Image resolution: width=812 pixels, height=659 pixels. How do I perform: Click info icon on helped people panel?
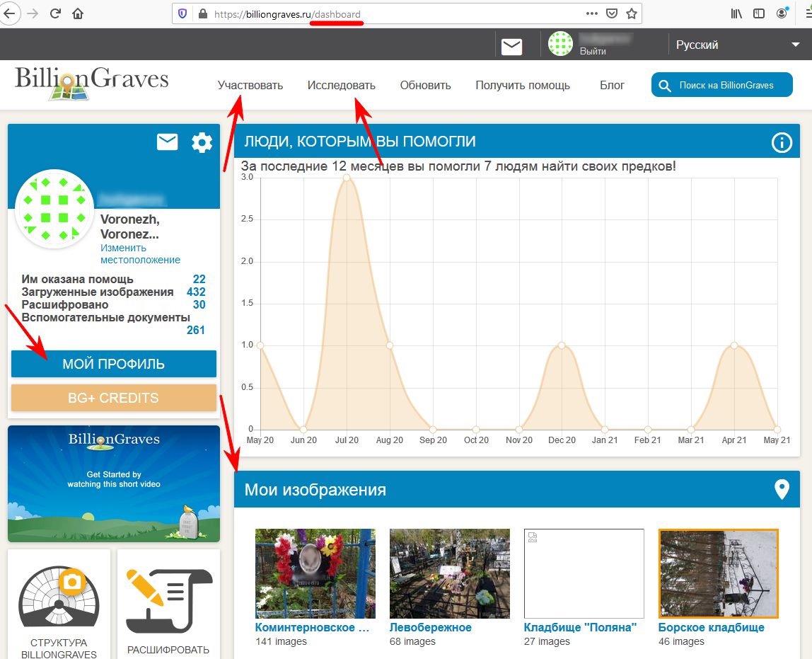point(782,142)
